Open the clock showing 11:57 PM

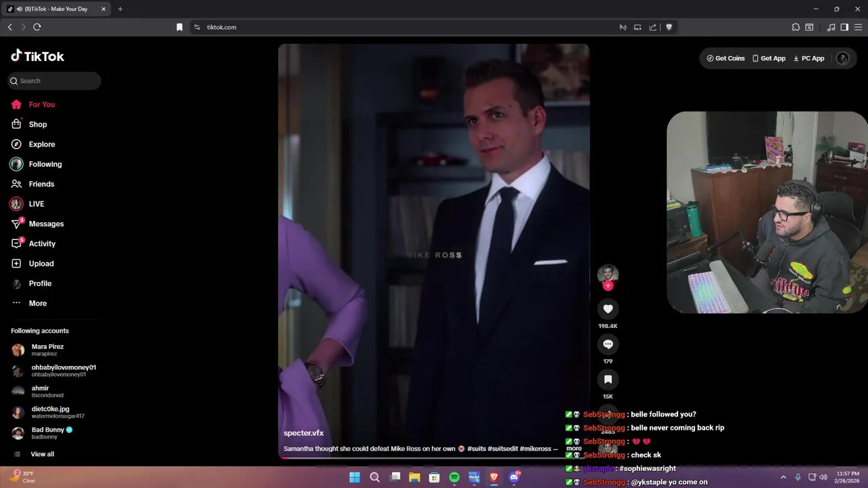(848, 477)
